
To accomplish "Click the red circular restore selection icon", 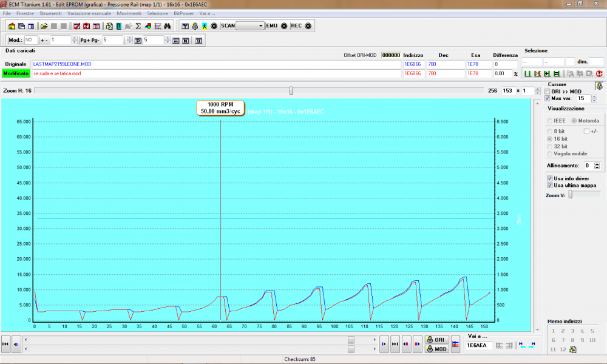I will [599, 73].
